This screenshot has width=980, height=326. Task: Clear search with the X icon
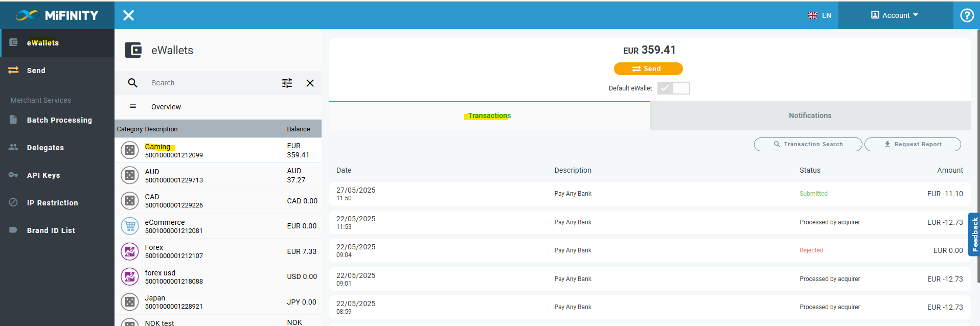pyautogui.click(x=310, y=83)
